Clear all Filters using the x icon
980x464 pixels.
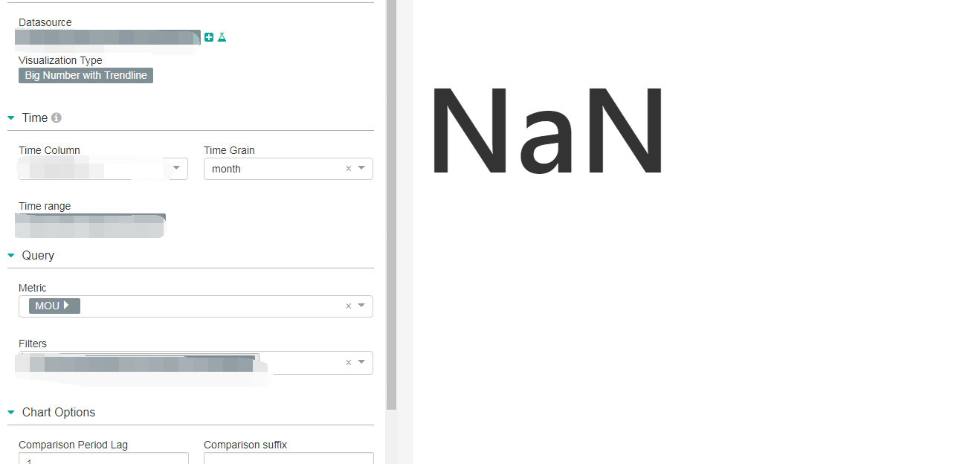tap(348, 362)
